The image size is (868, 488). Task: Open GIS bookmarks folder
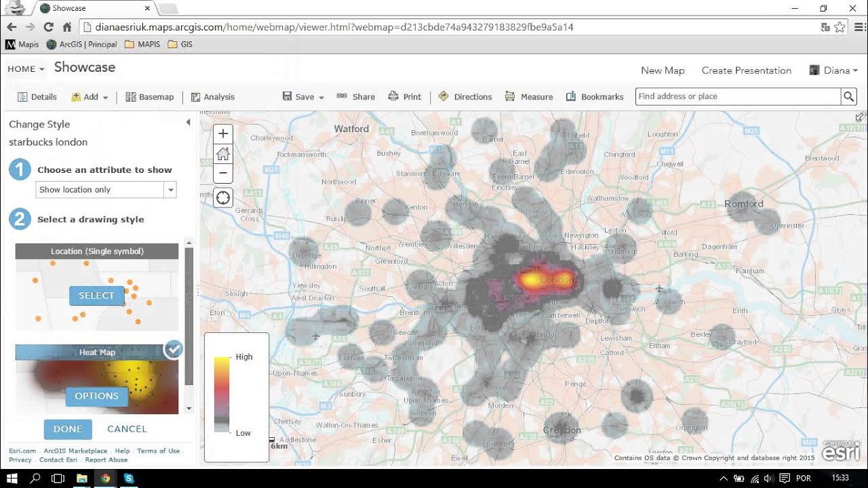(x=180, y=44)
